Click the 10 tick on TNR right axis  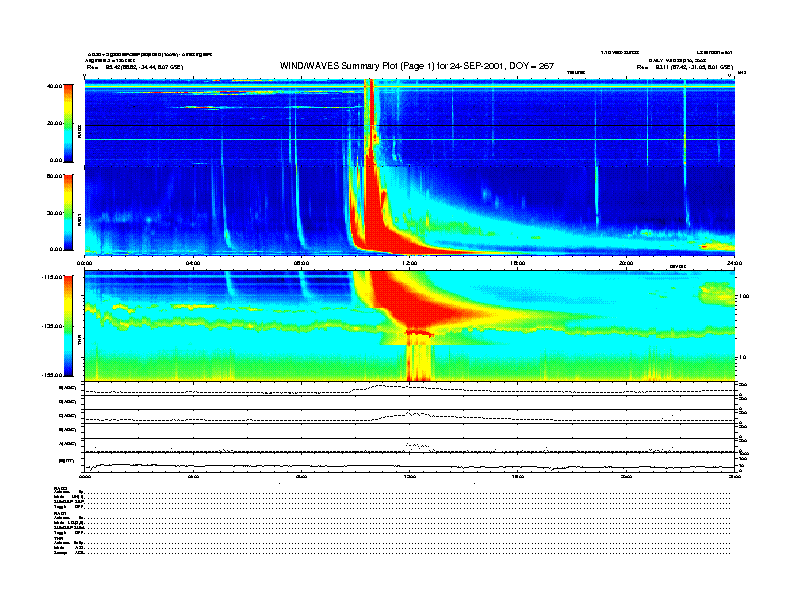click(x=743, y=358)
